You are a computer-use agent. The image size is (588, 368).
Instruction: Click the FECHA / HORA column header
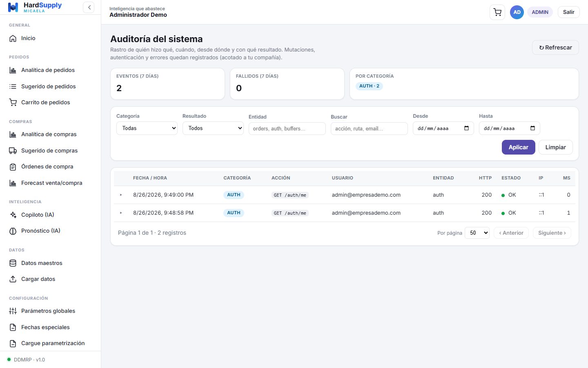(150, 178)
